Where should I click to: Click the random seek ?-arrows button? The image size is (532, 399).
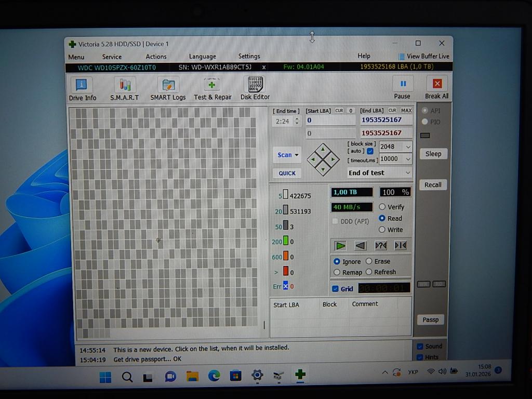tap(381, 245)
